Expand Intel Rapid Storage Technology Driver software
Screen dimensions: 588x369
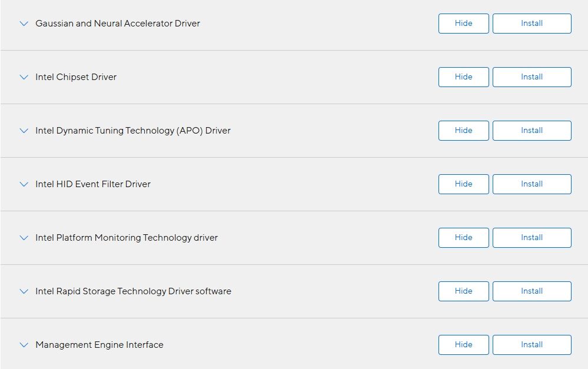click(24, 291)
